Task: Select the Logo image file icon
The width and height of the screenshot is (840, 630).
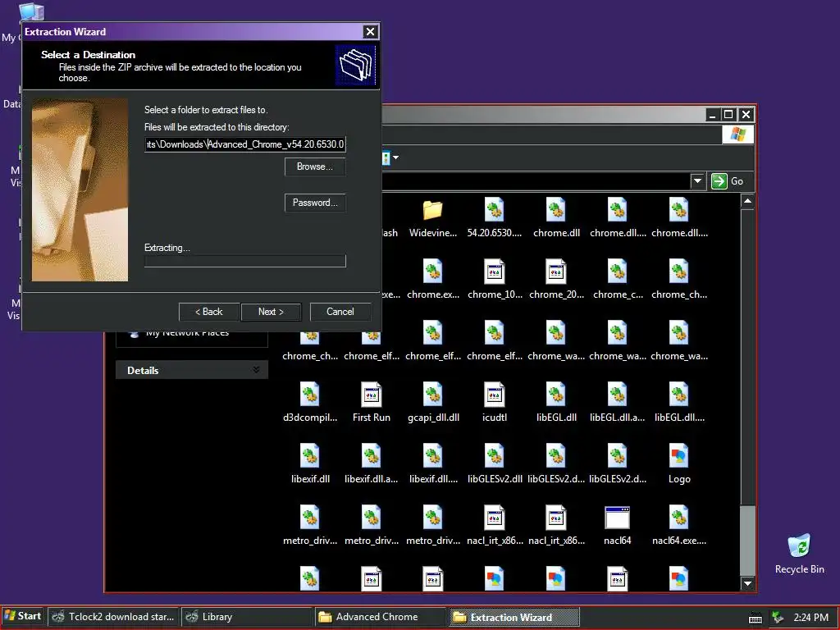Action: [678, 456]
